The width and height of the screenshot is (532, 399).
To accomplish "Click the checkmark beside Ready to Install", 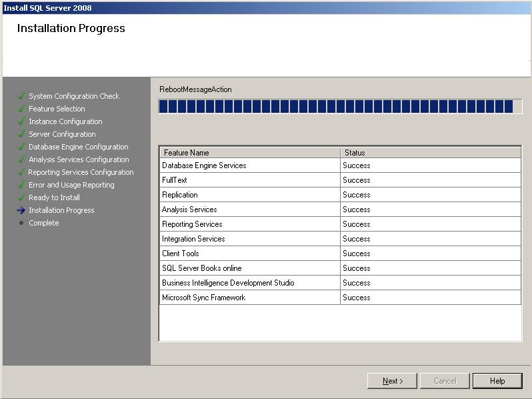I will [21, 197].
